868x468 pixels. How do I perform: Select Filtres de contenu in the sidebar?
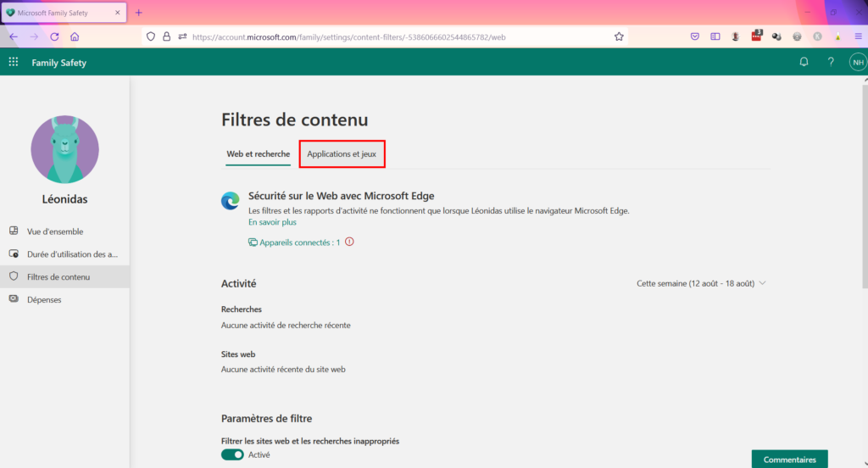point(64,277)
